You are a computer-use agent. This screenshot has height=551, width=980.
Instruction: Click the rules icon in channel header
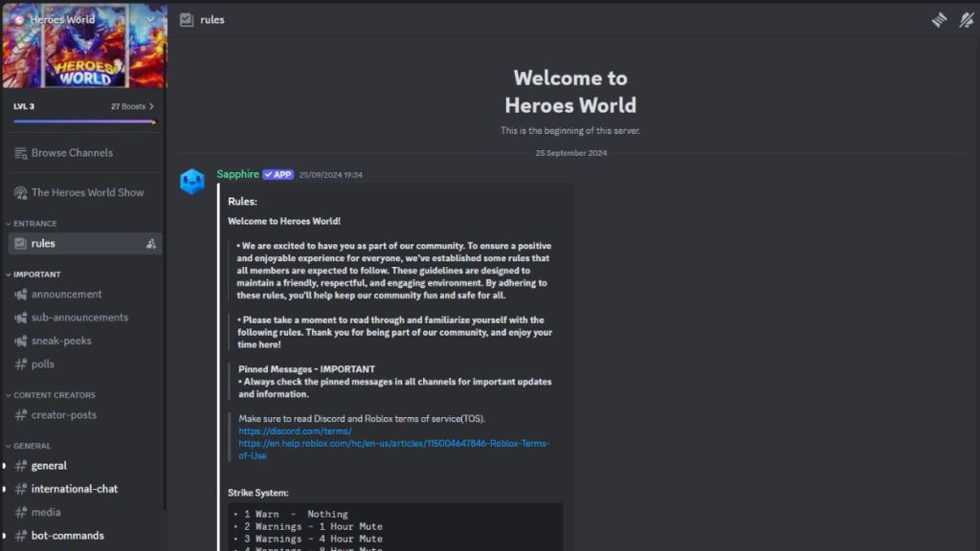tap(187, 20)
